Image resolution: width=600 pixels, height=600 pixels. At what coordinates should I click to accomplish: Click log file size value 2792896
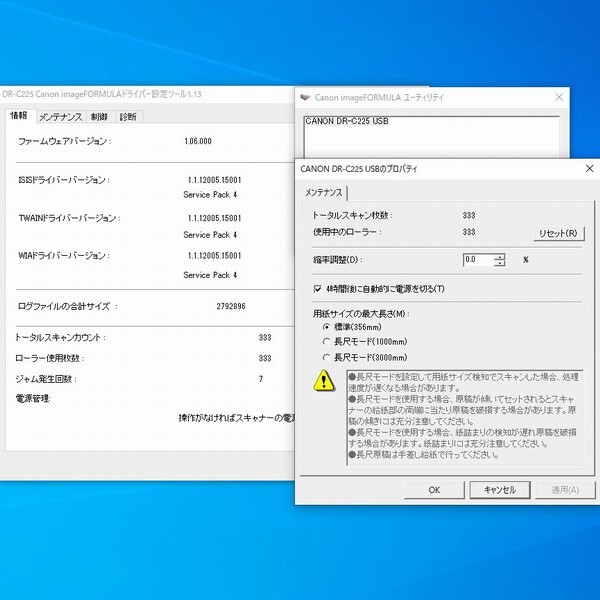click(231, 306)
